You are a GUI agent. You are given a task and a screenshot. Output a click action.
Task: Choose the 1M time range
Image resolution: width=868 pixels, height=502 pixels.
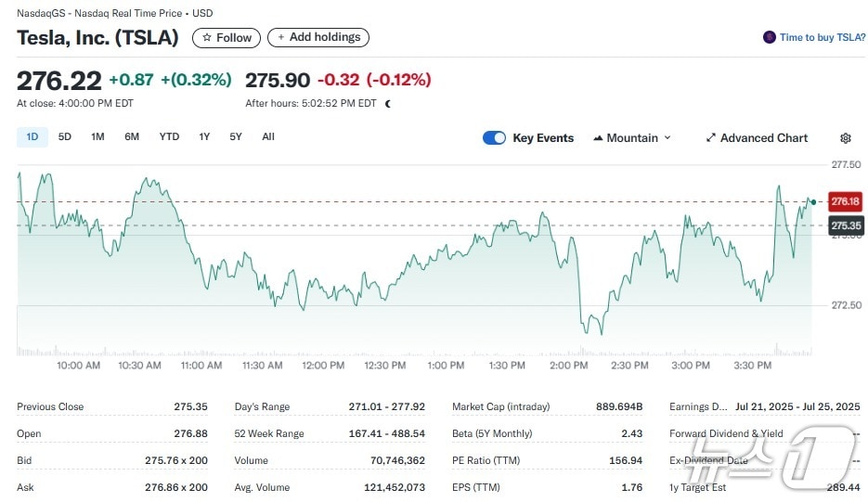[97, 137]
